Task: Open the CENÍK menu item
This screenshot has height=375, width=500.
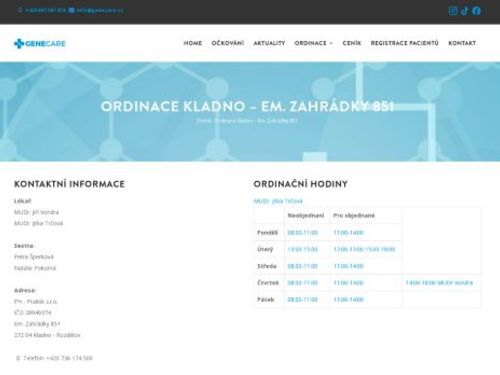Action: (x=352, y=43)
